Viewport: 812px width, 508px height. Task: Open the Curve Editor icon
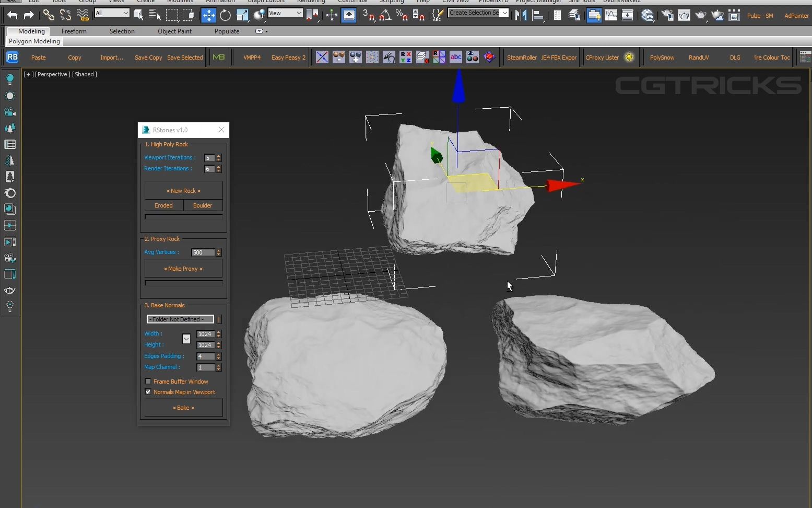tap(611, 15)
